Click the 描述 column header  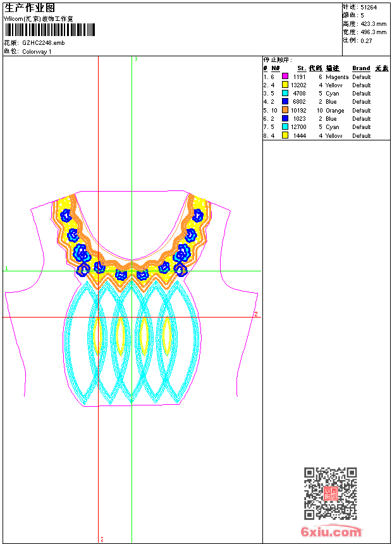(333, 68)
